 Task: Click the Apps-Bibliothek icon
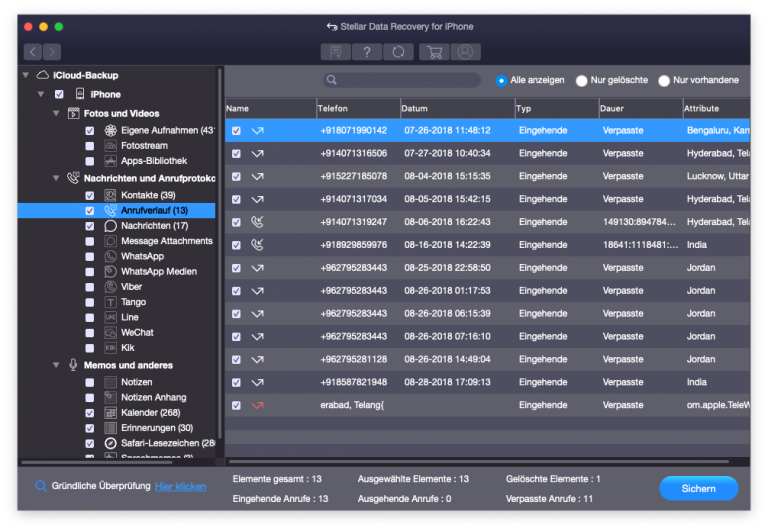(x=111, y=161)
